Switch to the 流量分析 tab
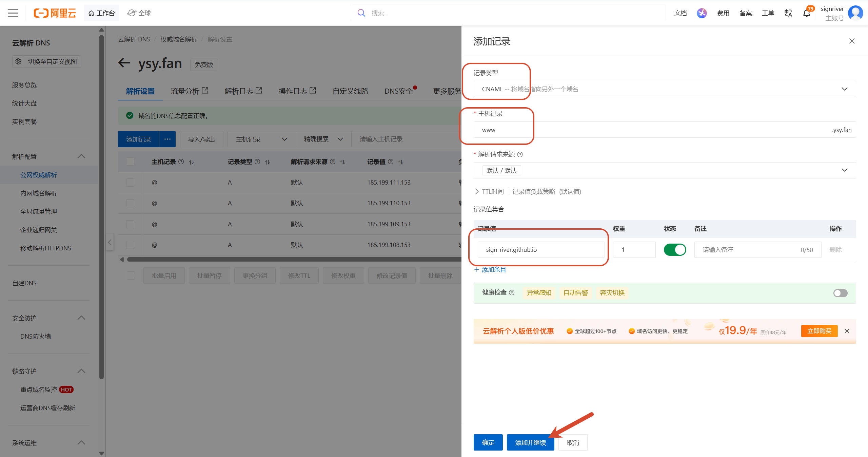Image resolution: width=868 pixels, height=457 pixels. 189,91
